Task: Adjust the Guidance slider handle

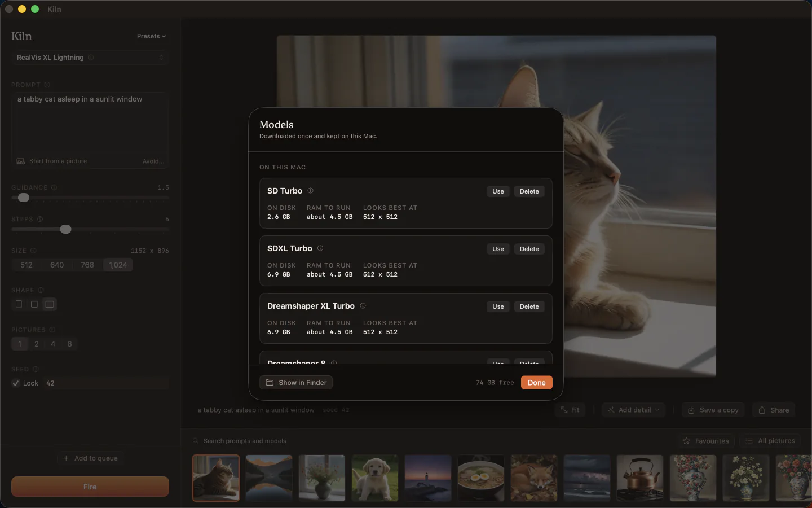Action: pos(24,198)
